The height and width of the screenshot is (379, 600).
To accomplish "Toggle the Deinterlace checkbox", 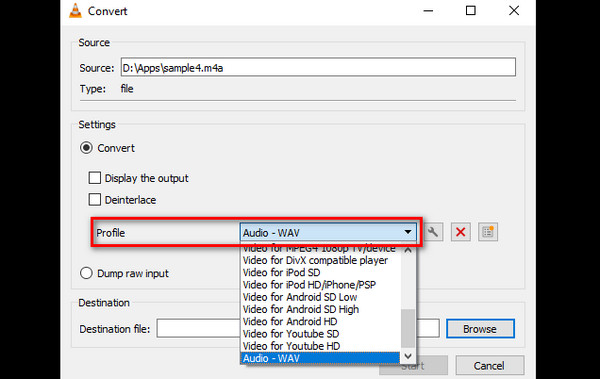I will 95,200.
